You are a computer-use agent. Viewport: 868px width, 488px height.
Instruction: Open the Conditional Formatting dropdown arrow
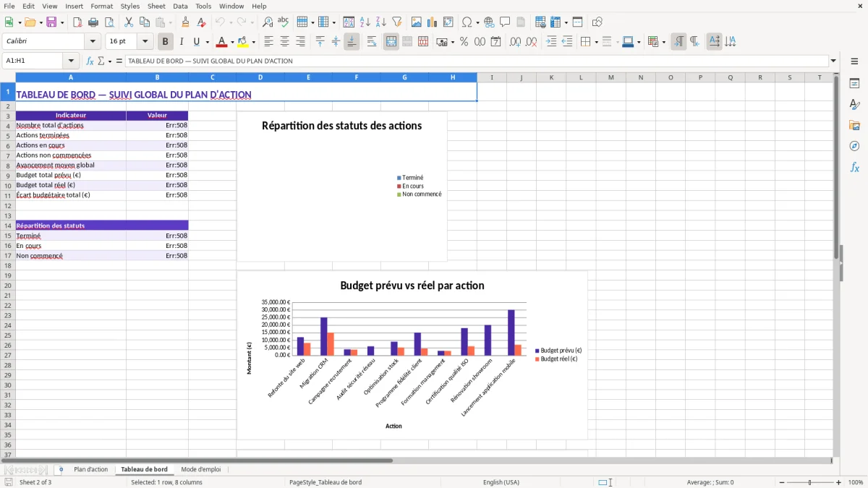[x=663, y=42]
